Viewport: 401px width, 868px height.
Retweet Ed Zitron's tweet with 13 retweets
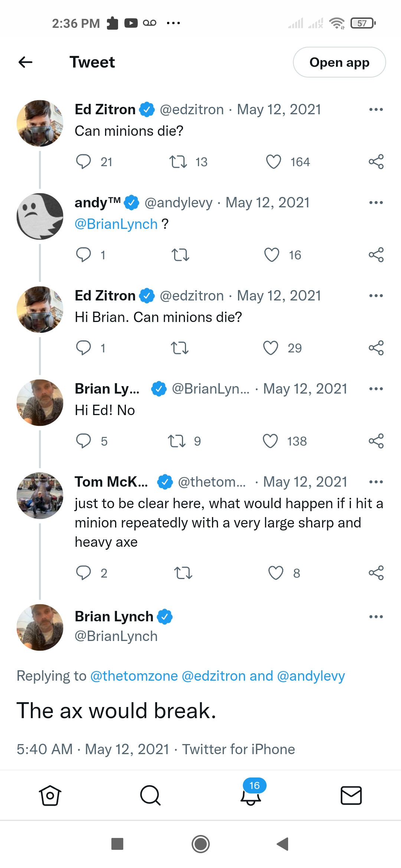point(178,162)
